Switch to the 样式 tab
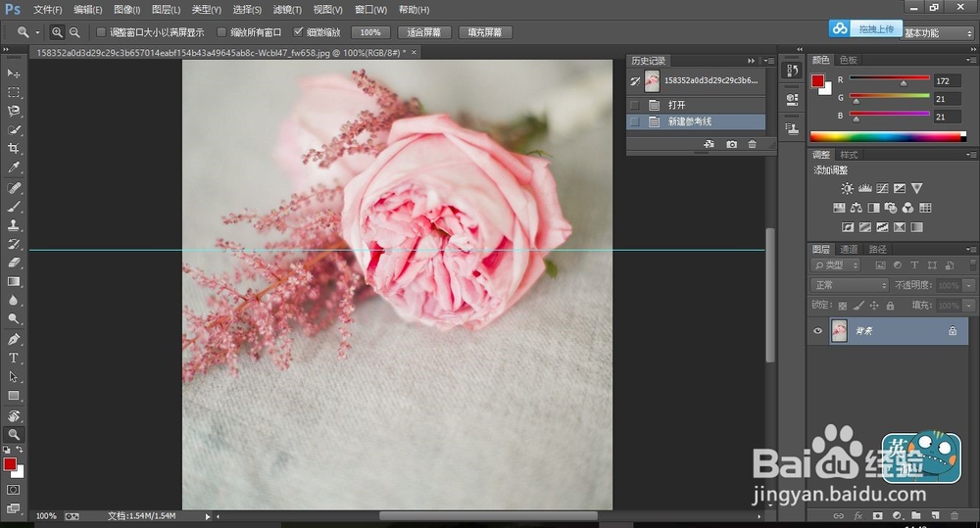Viewport: 980px width, 528px height. pos(849,155)
